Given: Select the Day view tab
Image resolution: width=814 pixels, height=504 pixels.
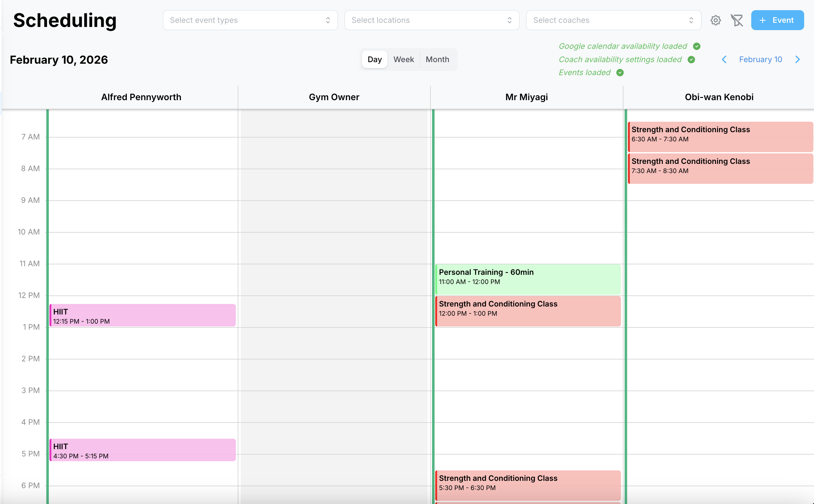Looking at the screenshot, I should (374, 59).
